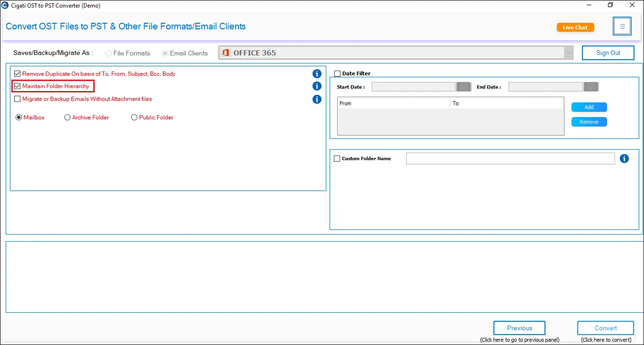
Task: Click the Sign Out button
Action: 608,53
